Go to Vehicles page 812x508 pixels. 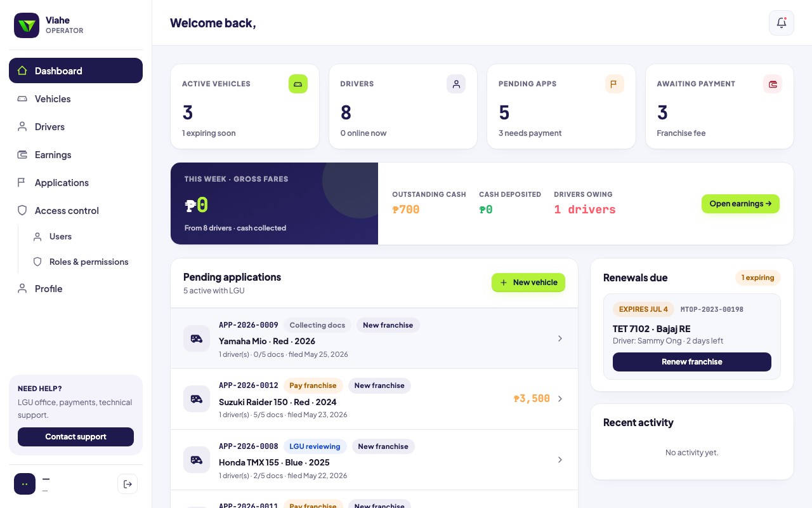pyautogui.click(x=75, y=98)
